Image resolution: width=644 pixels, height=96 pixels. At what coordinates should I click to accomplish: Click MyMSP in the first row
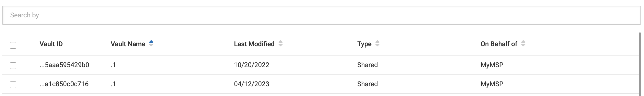492,65
